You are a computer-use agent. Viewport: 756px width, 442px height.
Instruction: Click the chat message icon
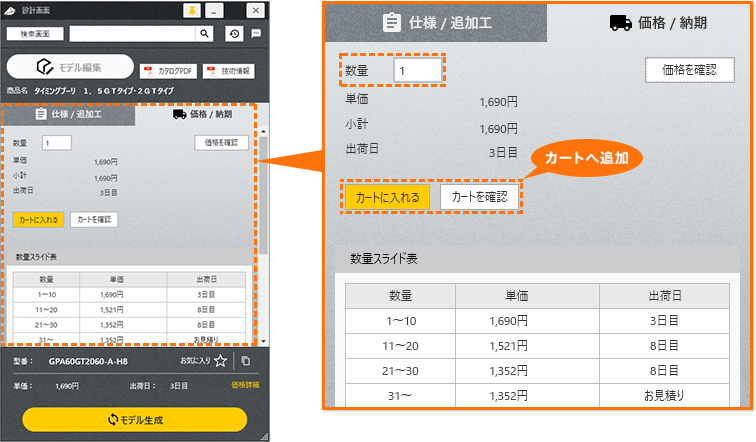pos(256,33)
